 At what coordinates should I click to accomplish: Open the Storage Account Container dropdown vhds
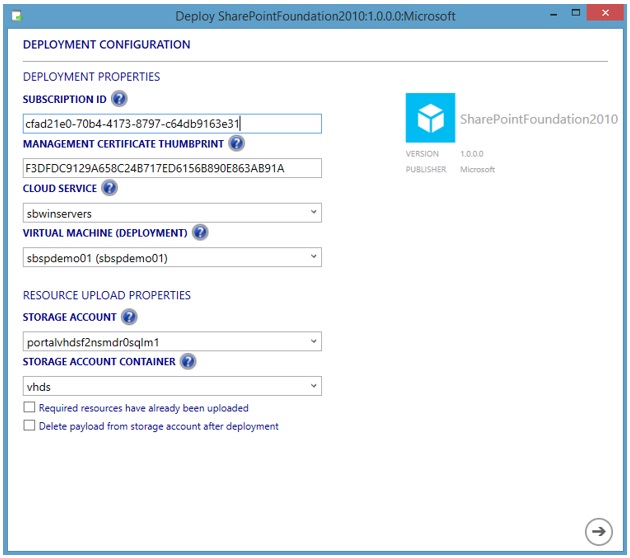click(172, 386)
